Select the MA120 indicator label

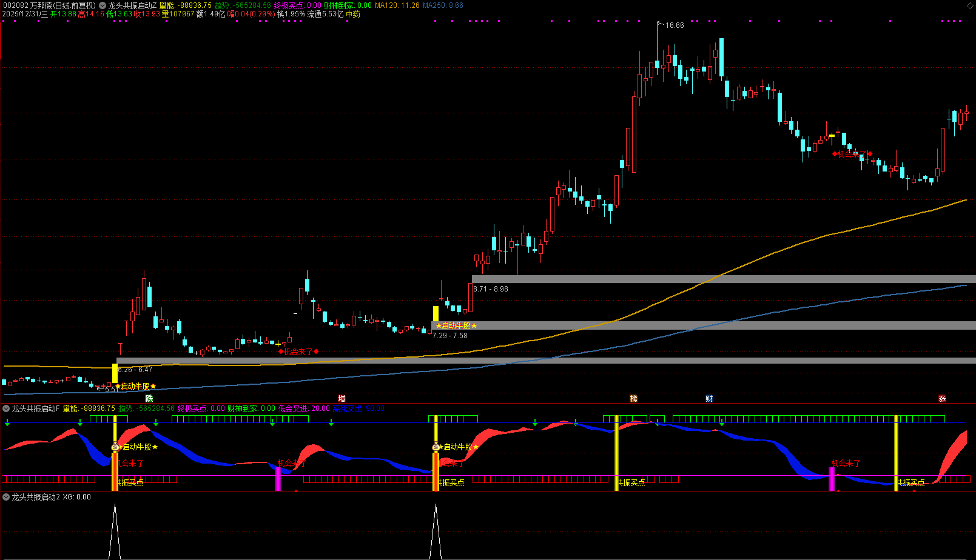point(397,5)
